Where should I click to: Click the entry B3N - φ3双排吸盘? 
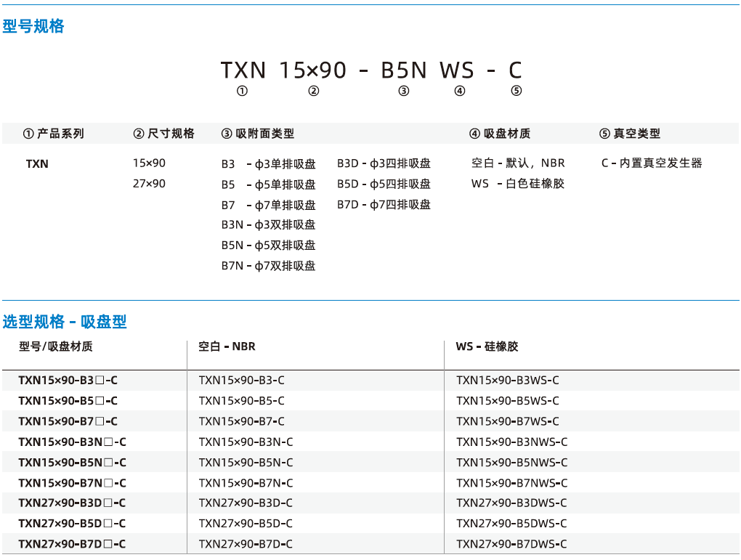268,224
